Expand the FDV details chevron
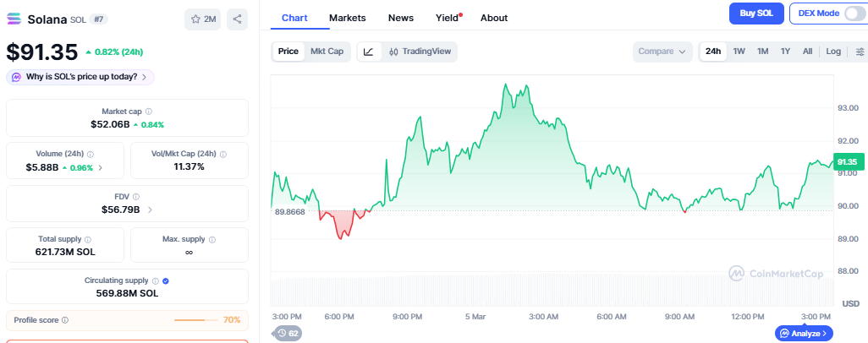 150,210
